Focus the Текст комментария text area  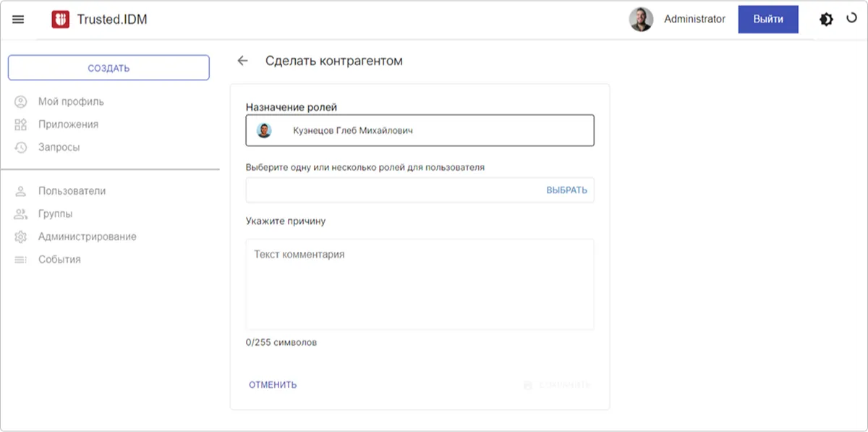click(420, 284)
